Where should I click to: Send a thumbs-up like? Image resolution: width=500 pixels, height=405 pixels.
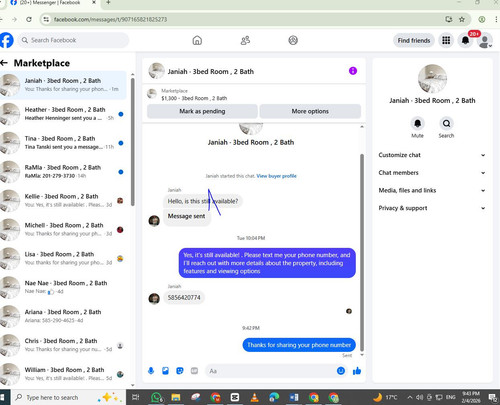(357, 371)
